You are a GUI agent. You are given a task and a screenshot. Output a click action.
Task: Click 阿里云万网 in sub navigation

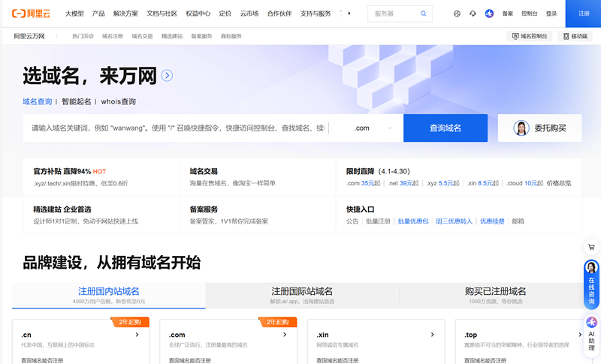coord(29,36)
